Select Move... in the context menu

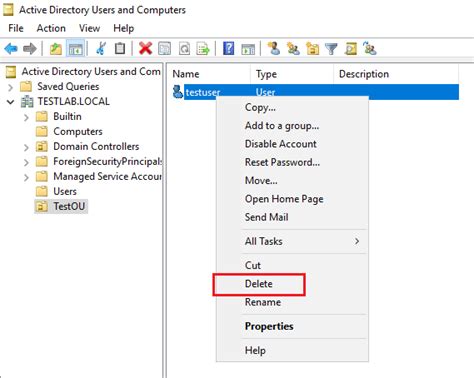[x=261, y=180]
